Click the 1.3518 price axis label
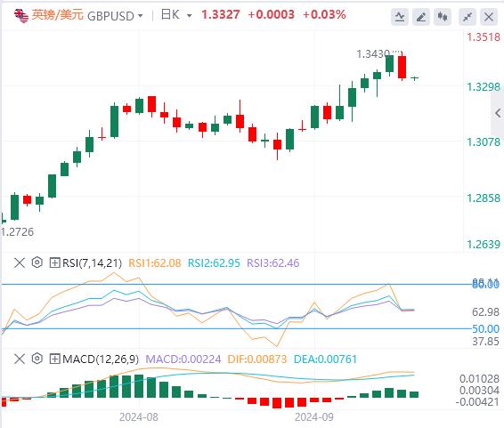Image resolution: width=504 pixels, height=428 pixels. coord(484,37)
